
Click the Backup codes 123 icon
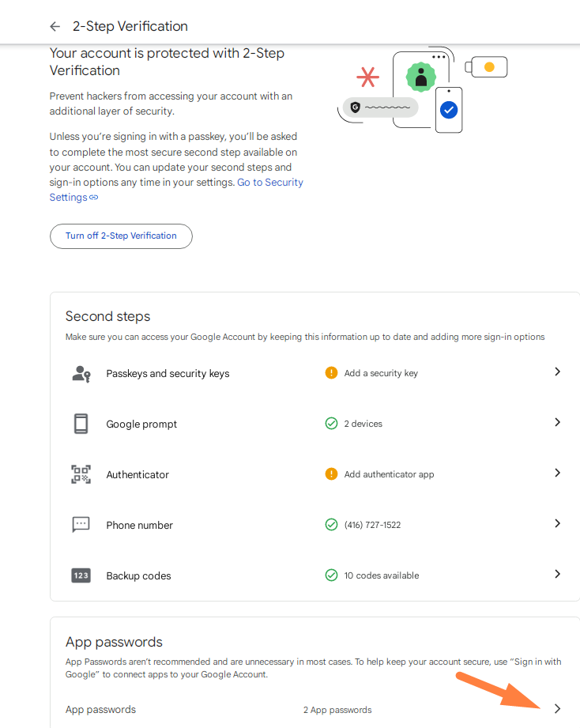tap(81, 575)
